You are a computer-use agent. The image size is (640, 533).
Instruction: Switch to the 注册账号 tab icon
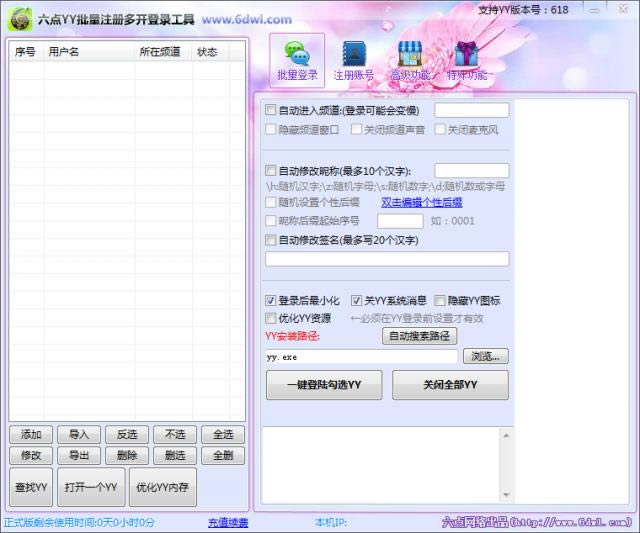(x=353, y=60)
